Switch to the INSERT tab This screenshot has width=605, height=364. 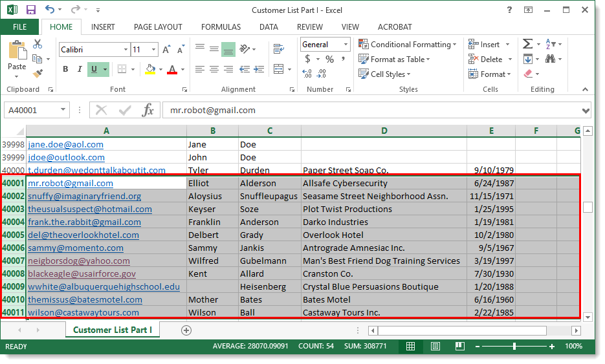pyautogui.click(x=103, y=27)
